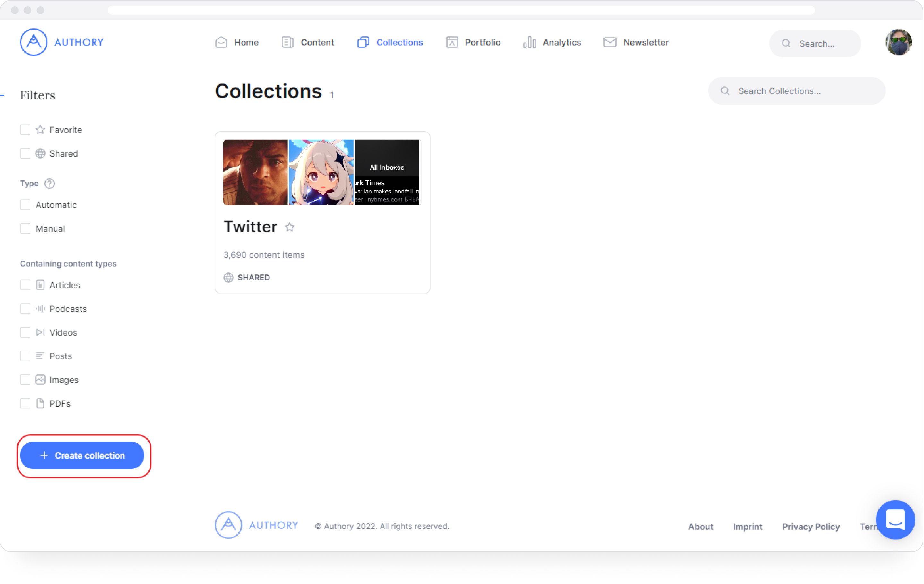This screenshot has width=924, height=584.
Task: Follow the Imprint footer link
Action: pos(747,527)
